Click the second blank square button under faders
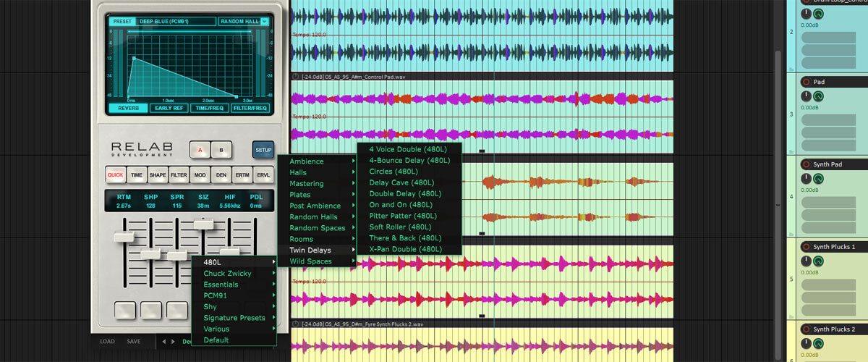This screenshot has height=362, width=868. coord(151,311)
